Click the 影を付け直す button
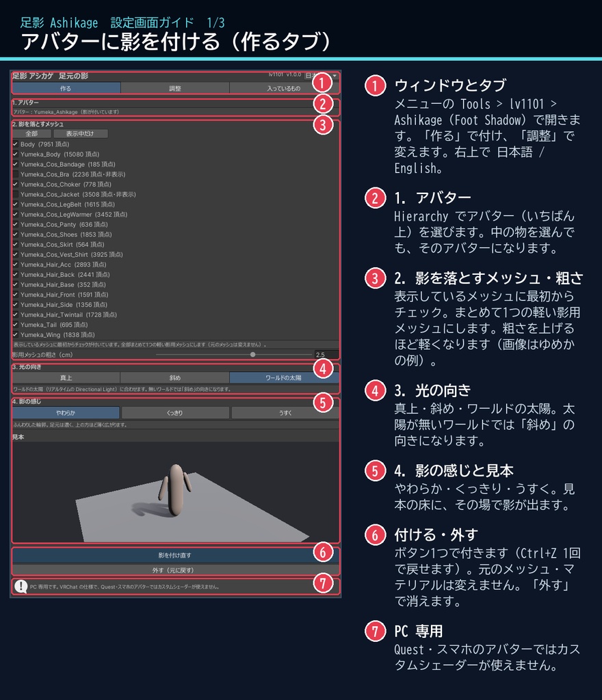This screenshot has width=602, height=700. click(175, 555)
